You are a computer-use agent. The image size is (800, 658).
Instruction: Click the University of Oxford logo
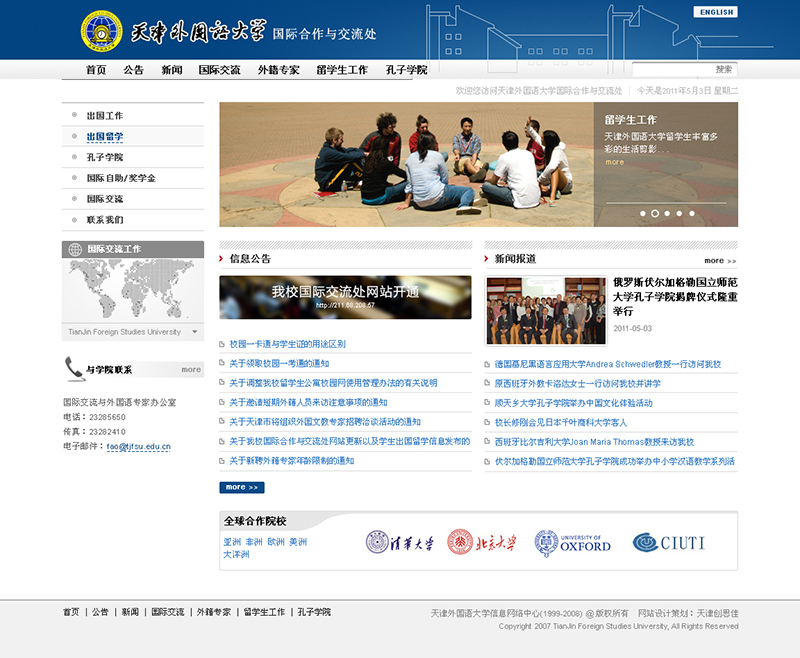572,543
